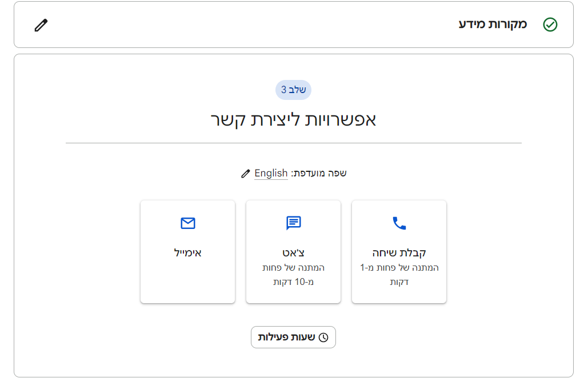This screenshot has height=390, width=588.
Task: Expand the מקורות מידע section heading
Action: point(493,25)
